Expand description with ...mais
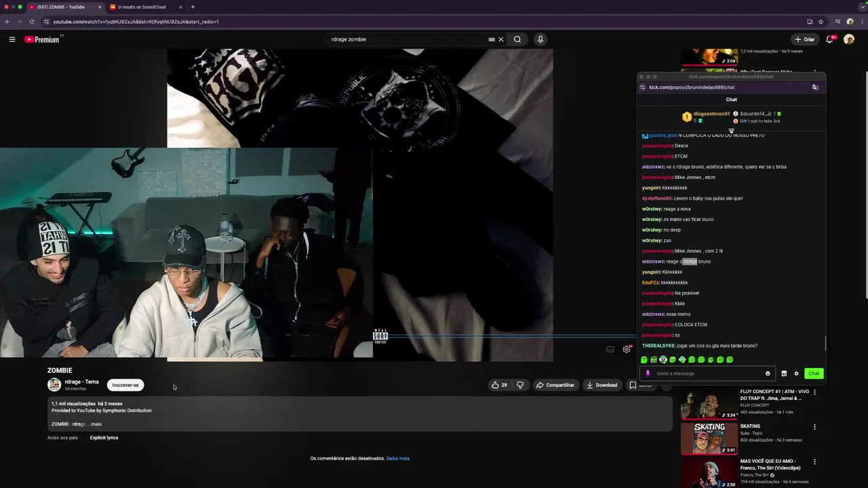This screenshot has height=488, width=868. [96, 424]
